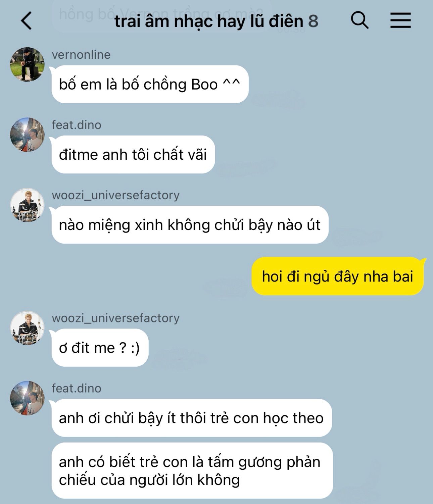Open vernonline's profile picture
The image size is (433, 504).
(x=27, y=64)
